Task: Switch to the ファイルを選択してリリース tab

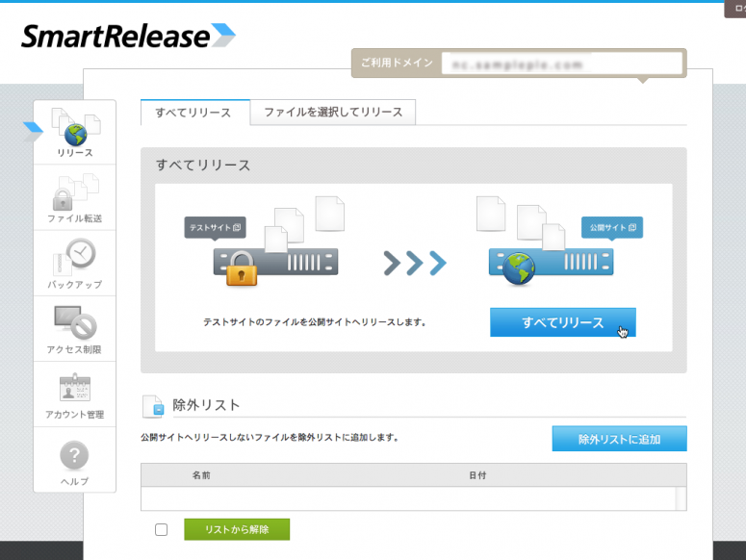Action: pyautogui.click(x=333, y=113)
